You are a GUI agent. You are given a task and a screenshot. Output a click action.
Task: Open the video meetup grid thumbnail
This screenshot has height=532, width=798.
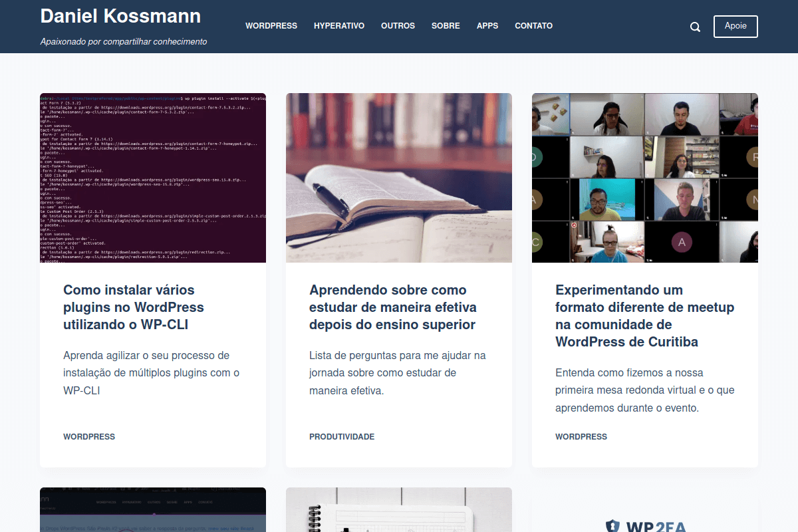[645, 178]
